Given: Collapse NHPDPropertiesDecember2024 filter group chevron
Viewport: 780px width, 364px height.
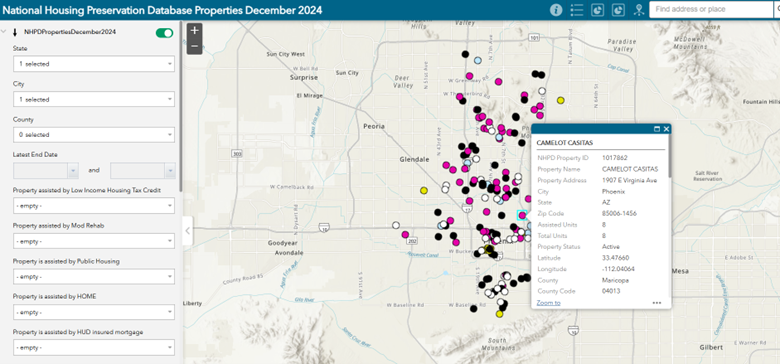Looking at the screenshot, I should (x=4, y=32).
